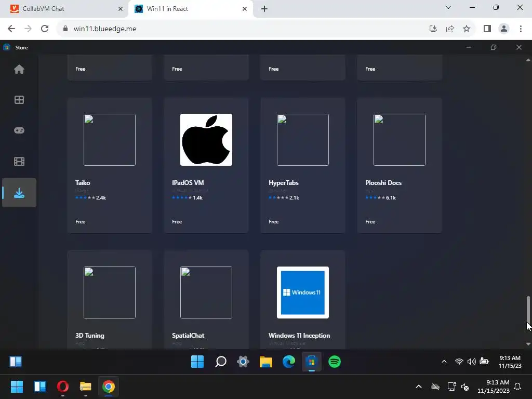Screen dimensions: 532x399
Task: Open the IPadOS VM Apple logo
Action: coord(206,140)
